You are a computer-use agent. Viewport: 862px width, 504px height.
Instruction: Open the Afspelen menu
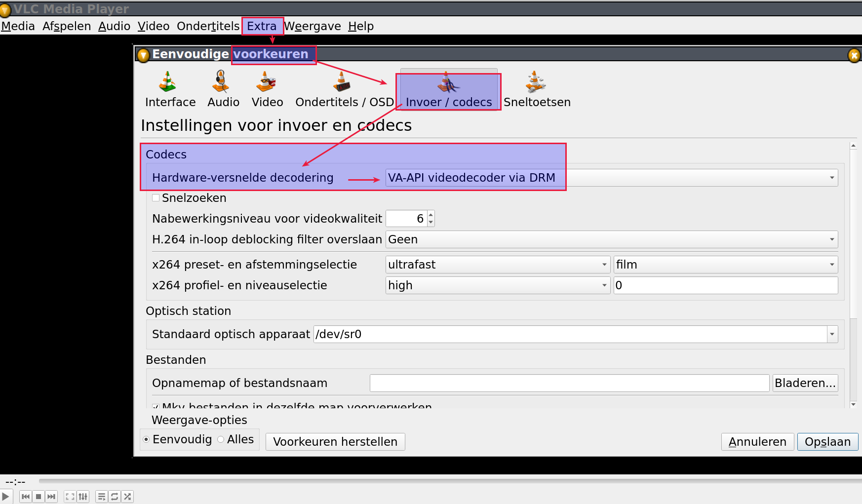point(67,26)
